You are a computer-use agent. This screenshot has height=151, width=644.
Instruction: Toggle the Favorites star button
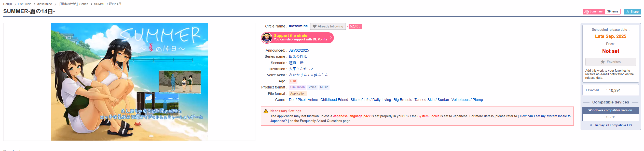(610, 62)
